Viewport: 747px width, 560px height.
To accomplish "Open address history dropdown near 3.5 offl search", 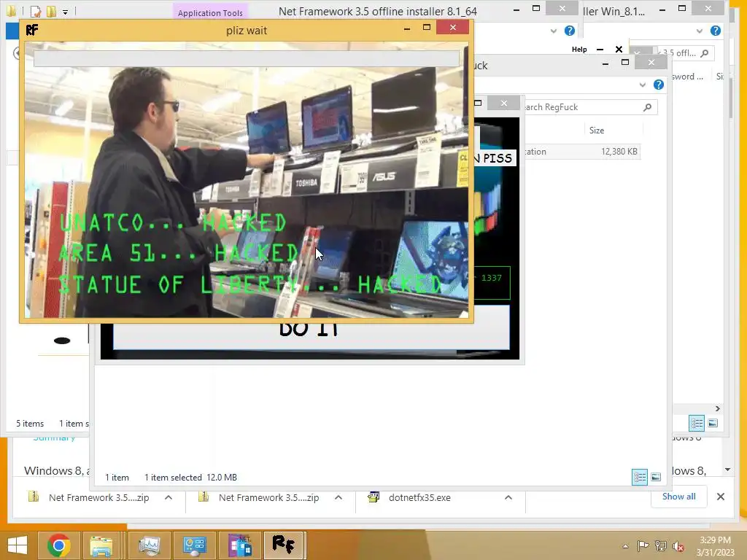I will (638, 52).
